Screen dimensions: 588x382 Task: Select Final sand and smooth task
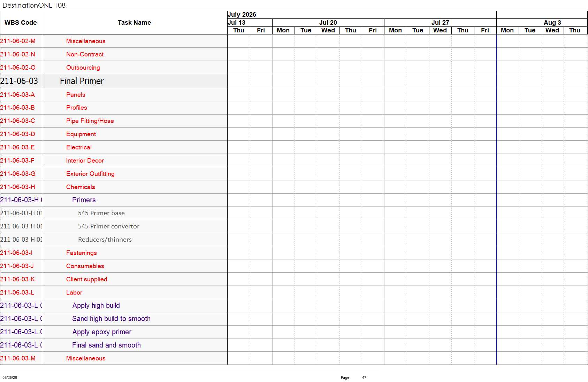tap(106, 345)
